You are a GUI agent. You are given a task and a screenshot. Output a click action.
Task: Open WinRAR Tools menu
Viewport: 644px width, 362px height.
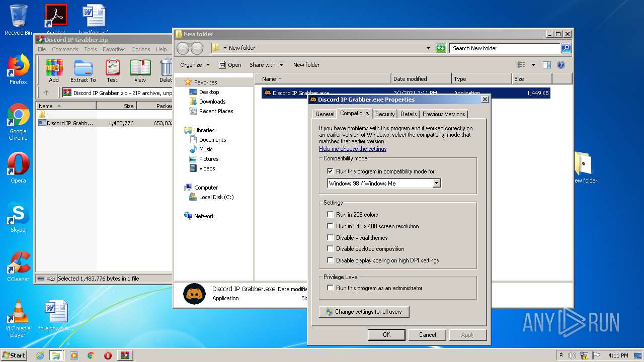coord(91,49)
